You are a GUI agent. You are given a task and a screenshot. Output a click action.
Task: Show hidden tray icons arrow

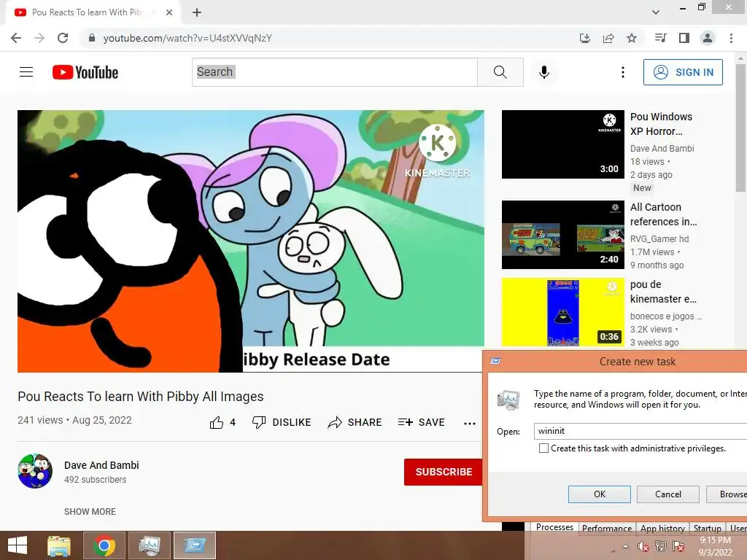(x=625, y=546)
